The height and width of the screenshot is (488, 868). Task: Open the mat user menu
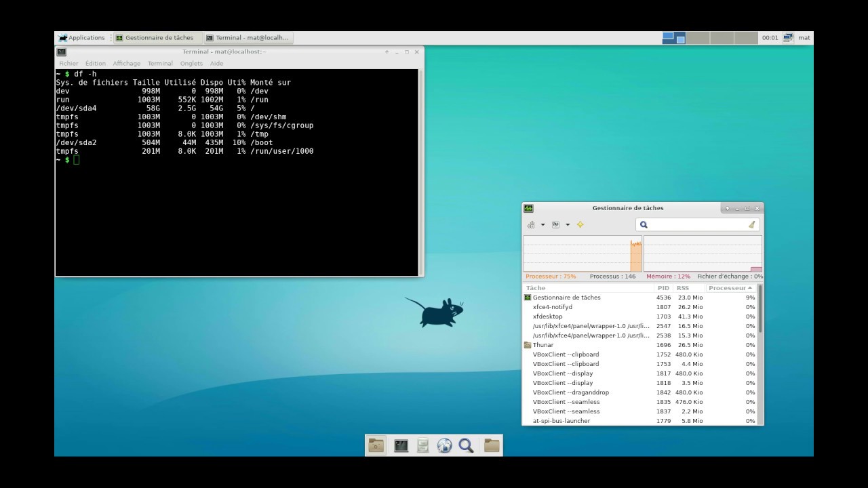[804, 38]
